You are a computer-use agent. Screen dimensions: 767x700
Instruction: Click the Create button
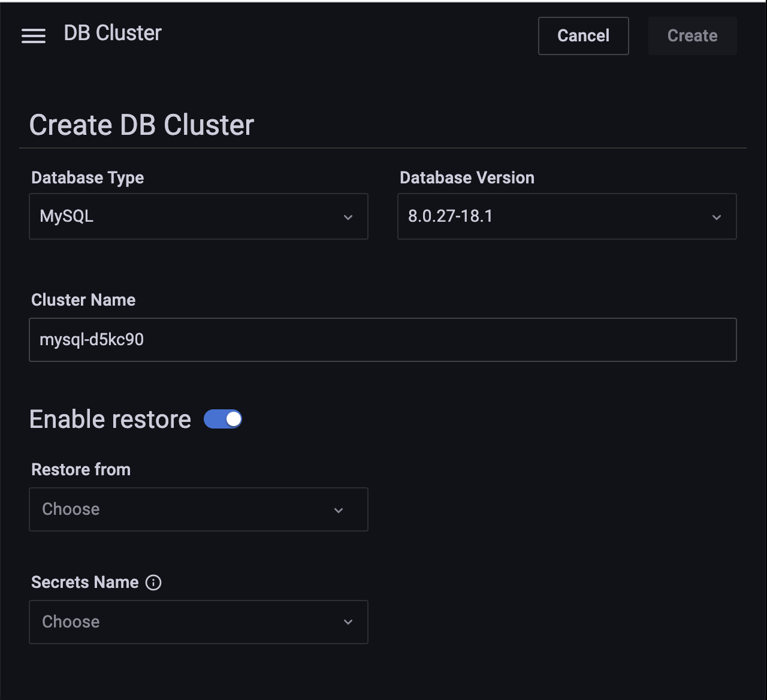[x=692, y=36]
